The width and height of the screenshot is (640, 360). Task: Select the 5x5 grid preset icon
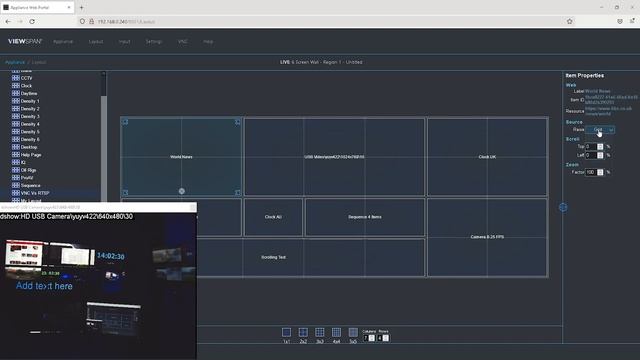click(x=353, y=332)
